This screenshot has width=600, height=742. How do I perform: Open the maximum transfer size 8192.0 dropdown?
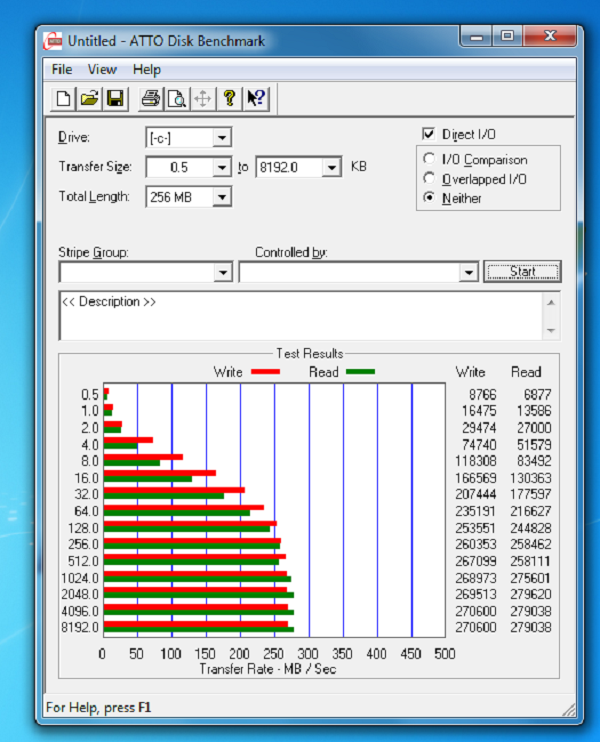332,167
